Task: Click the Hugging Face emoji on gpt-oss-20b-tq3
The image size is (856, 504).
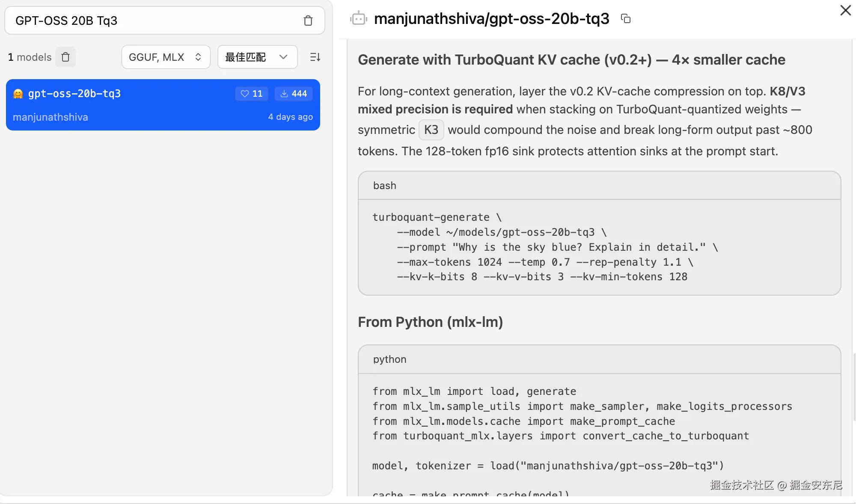Action: [18, 94]
